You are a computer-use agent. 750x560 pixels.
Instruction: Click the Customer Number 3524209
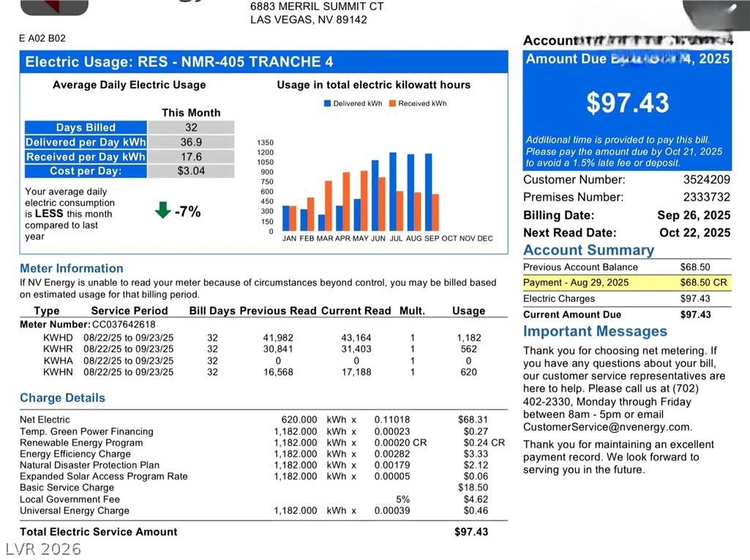pos(707,180)
